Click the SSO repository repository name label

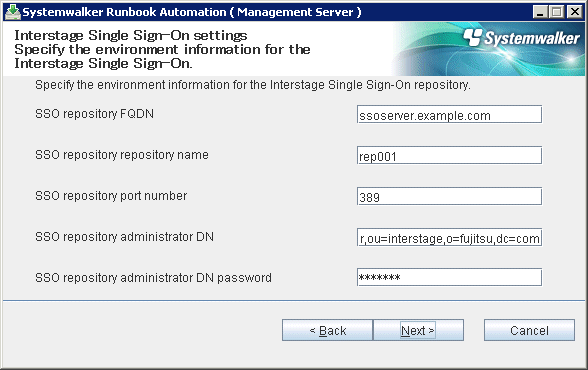(x=122, y=155)
